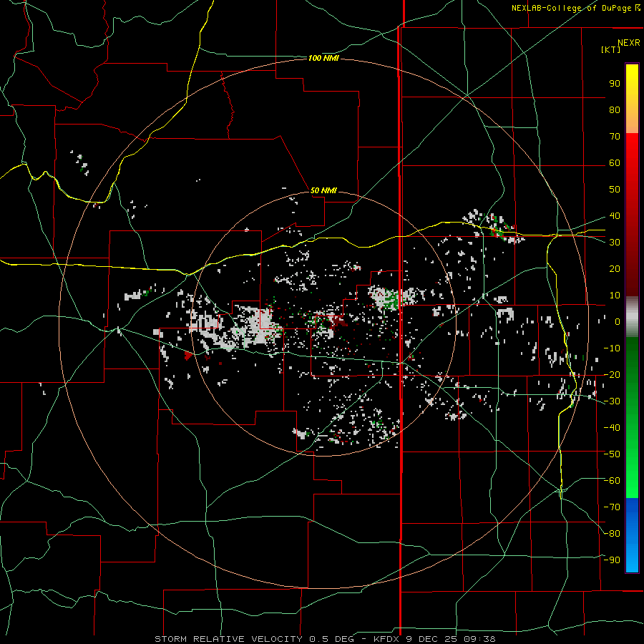The height and width of the screenshot is (644, 644).
Task: Click the 100 NMI range ring label
Action: point(323,59)
